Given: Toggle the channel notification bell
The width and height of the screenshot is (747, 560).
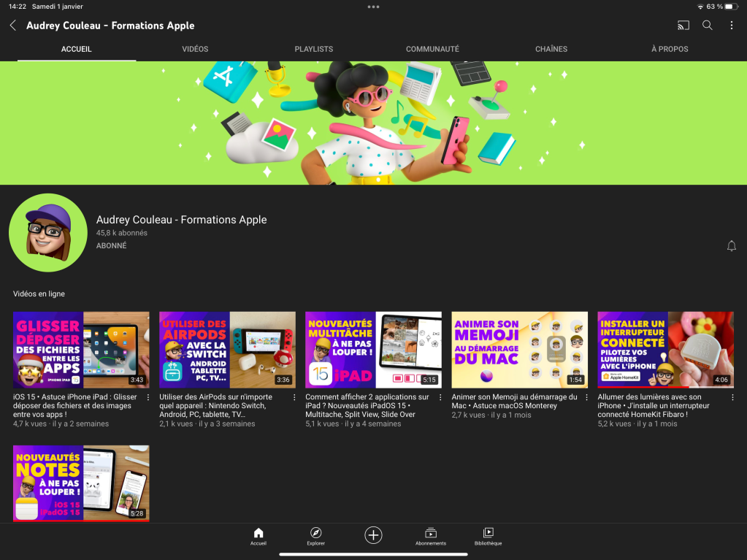Looking at the screenshot, I should click(731, 246).
